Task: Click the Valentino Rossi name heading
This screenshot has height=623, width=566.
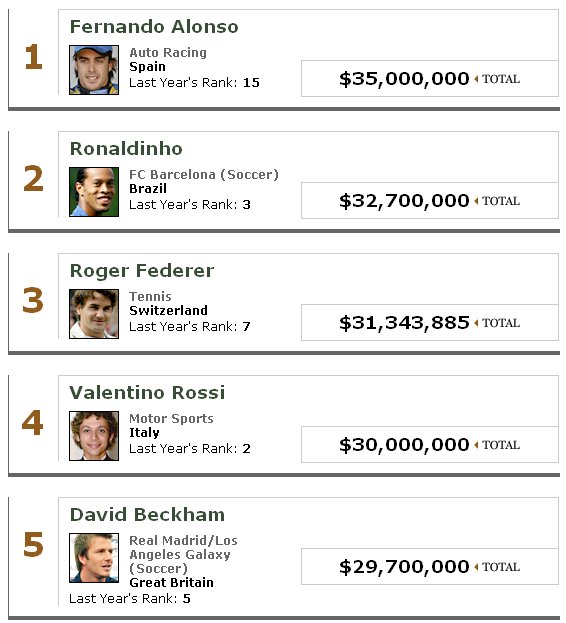Action: [x=147, y=393]
